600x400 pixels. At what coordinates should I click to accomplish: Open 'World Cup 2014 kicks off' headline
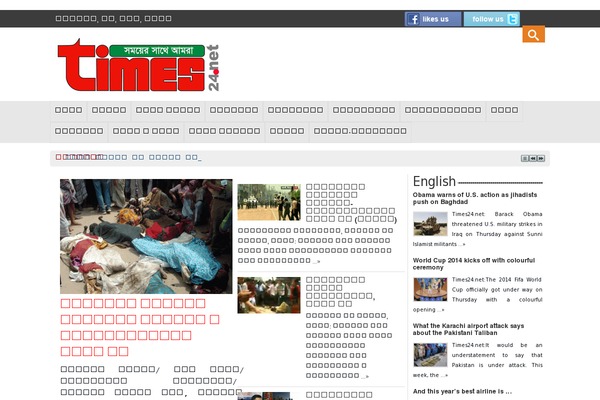(x=474, y=264)
